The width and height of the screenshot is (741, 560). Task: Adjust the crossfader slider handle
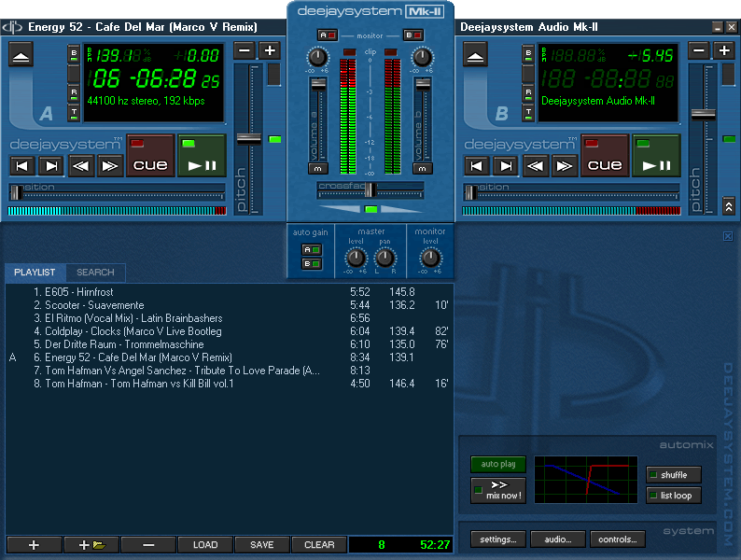(370, 189)
